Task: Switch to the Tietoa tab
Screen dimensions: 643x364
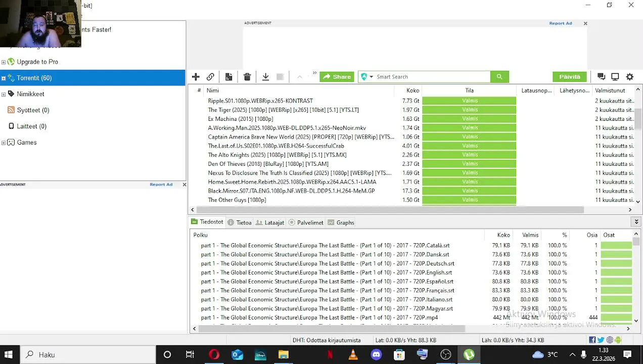Action: click(240, 222)
